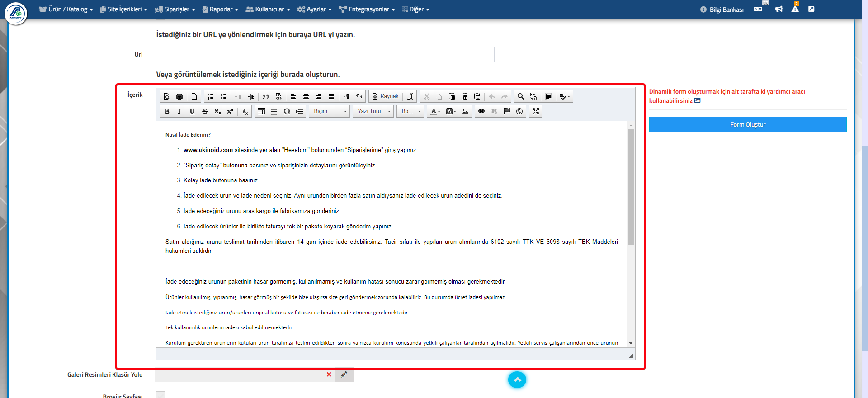Apply superscript formatting
Image resolution: width=868 pixels, height=398 pixels.
230,111
